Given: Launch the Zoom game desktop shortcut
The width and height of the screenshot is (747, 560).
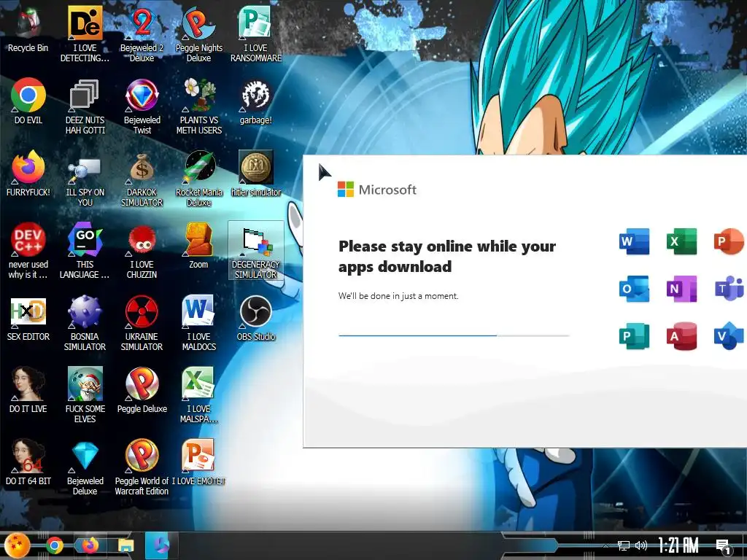Looking at the screenshot, I should tap(198, 246).
